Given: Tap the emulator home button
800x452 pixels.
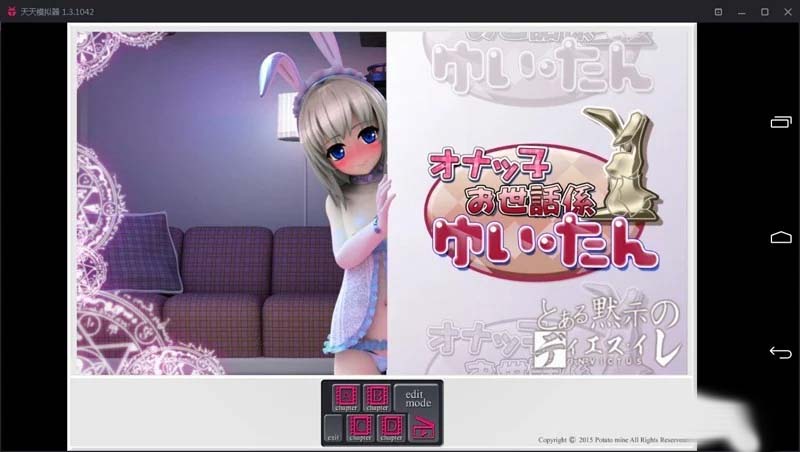Looking at the screenshot, I should [x=781, y=237].
